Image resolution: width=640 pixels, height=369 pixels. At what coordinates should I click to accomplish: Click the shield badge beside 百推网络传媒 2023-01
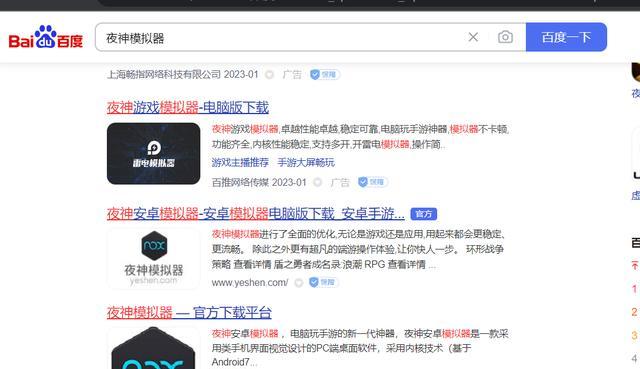372,182
